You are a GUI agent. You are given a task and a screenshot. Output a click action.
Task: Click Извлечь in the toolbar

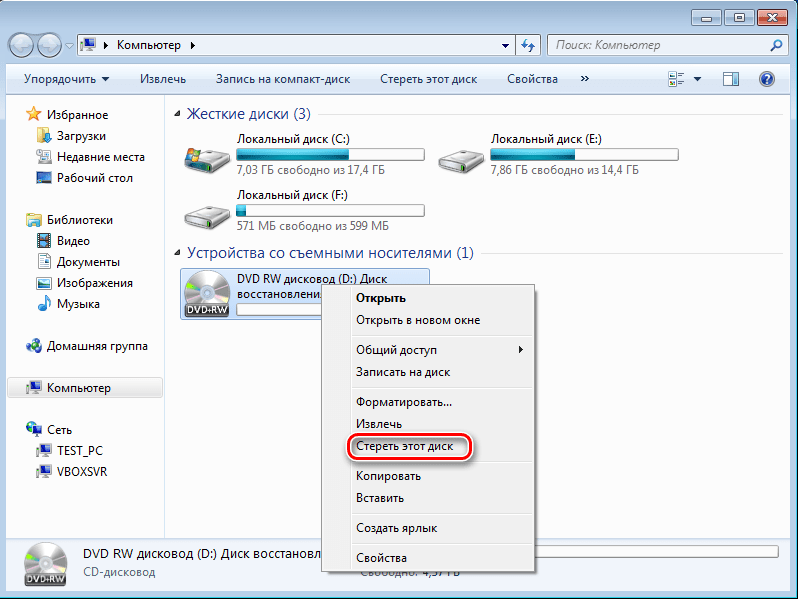click(163, 79)
